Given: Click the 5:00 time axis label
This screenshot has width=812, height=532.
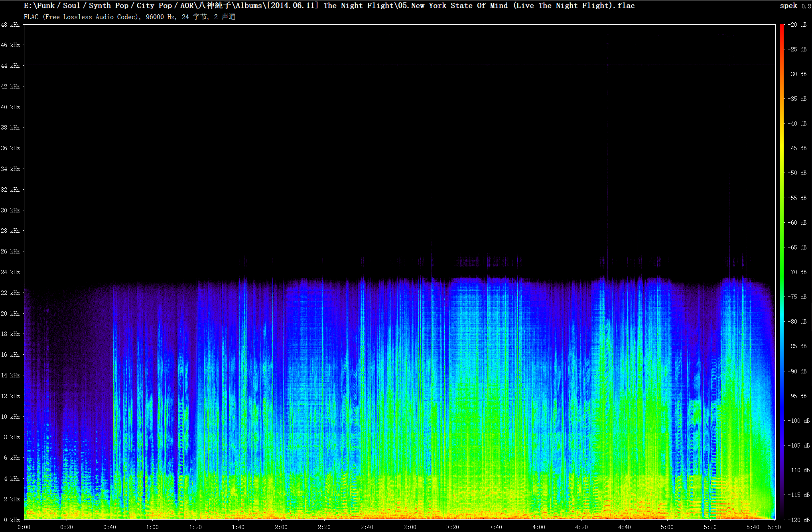Looking at the screenshot, I should pyautogui.click(x=667, y=527).
